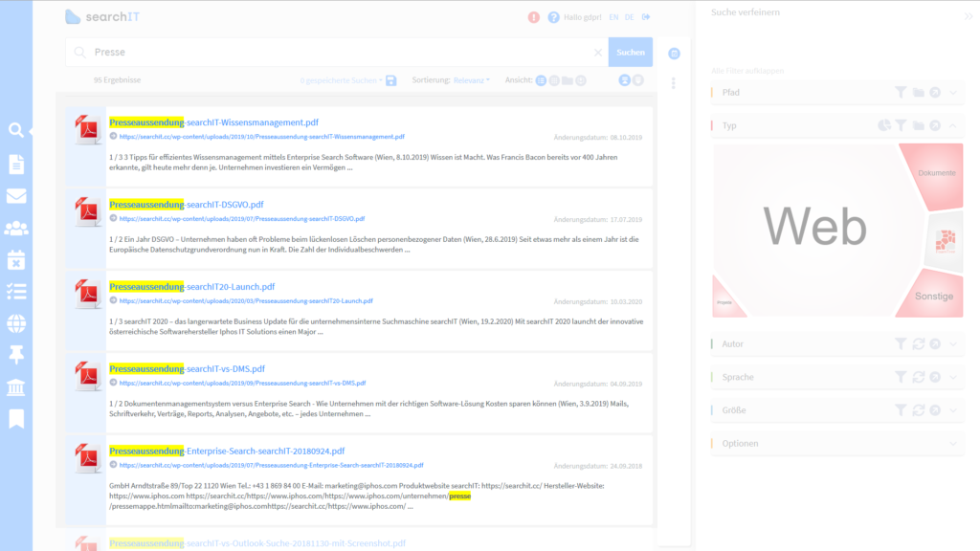
Task: Click the Typ filter funnel icon
Action: coord(901,125)
